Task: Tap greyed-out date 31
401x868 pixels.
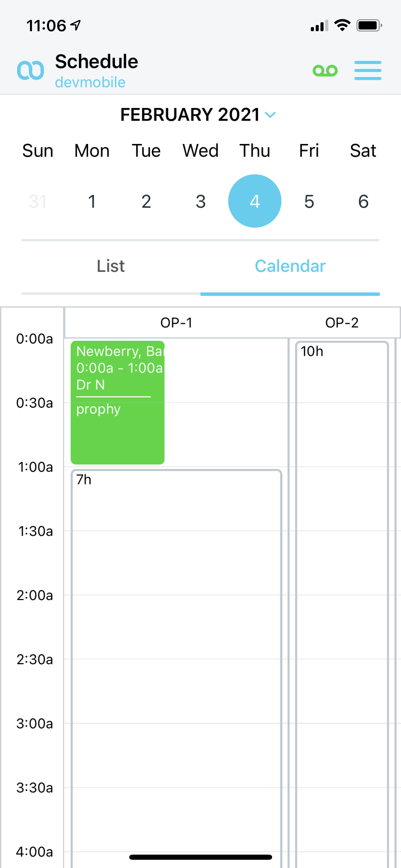Action: (37, 201)
